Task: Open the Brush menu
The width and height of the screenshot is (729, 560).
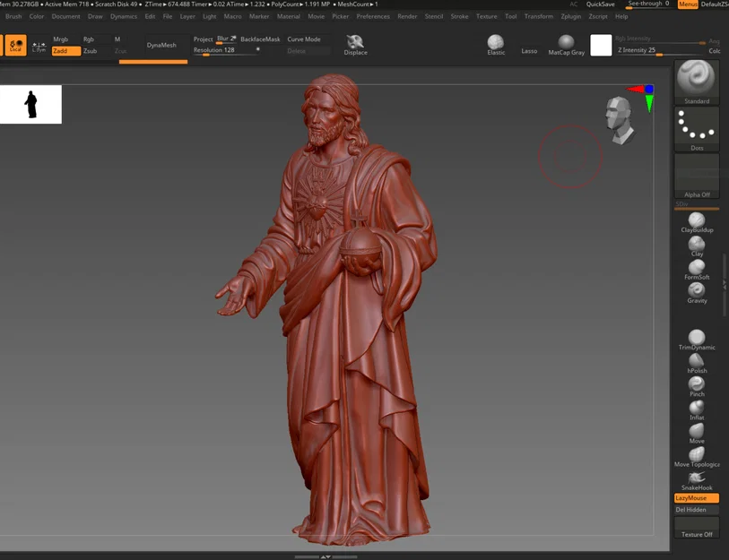Action: (13, 16)
